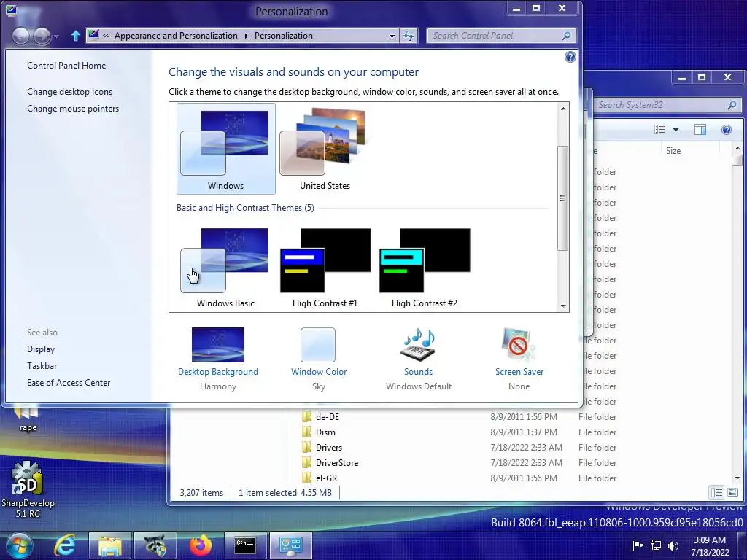
Task: Open volume speaker tray icon
Action: [x=673, y=545]
